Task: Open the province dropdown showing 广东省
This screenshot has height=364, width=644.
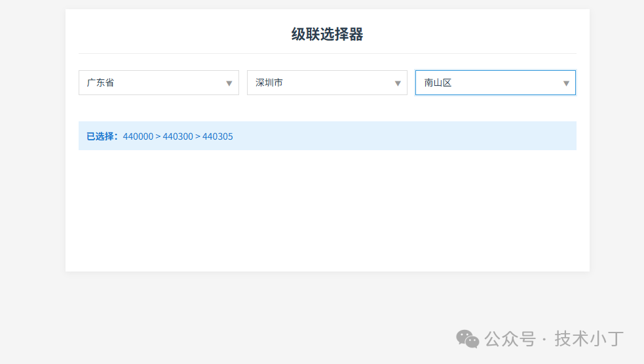Action: pyautogui.click(x=159, y=83)
